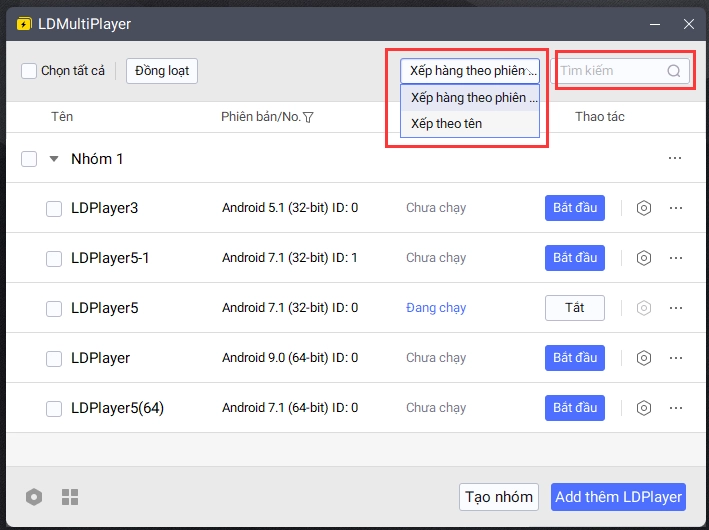Screen dimensions: 709x530
Task: Open more options for LDPlayer3
Action: coord(676,208)
